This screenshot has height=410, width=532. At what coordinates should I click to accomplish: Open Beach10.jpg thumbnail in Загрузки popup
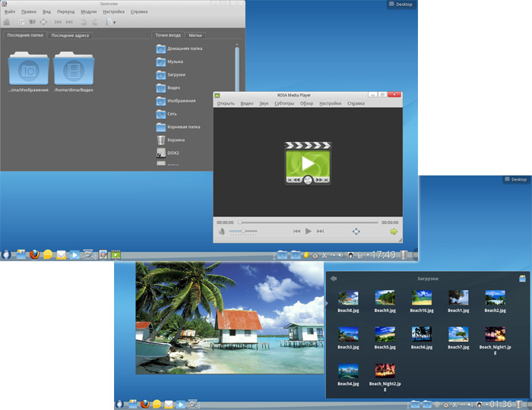click(422, 301)
